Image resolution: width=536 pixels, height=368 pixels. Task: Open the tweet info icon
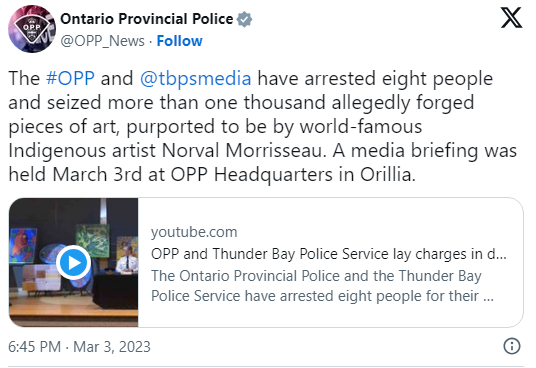point(512,346)
